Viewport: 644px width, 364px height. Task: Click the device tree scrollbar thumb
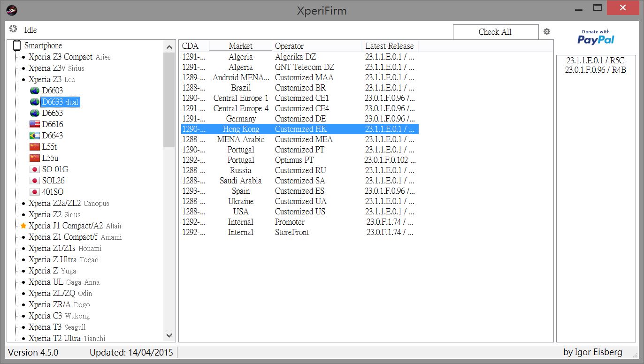pos(169,100)
